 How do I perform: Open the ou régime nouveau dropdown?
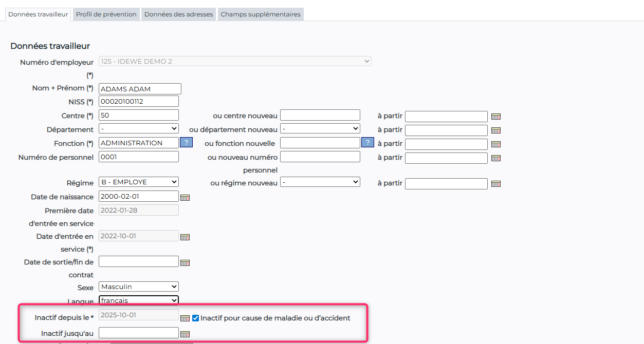[x=320, y=182]
